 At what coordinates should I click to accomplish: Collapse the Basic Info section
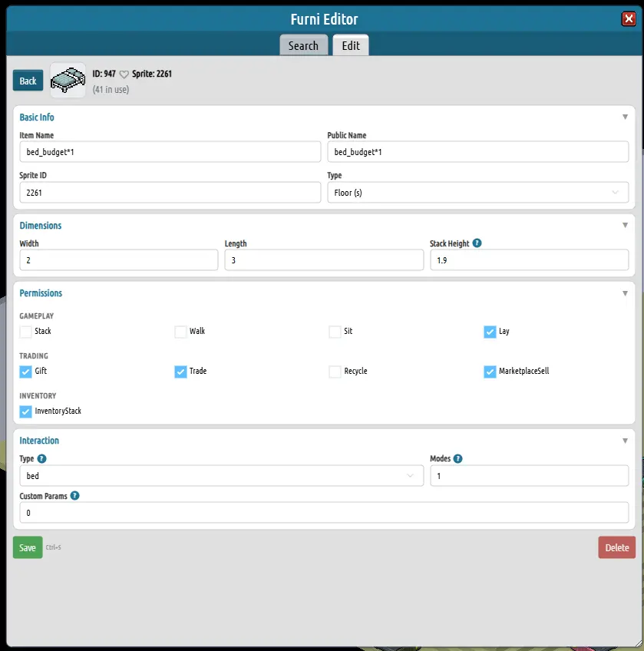tap(625, 117)
